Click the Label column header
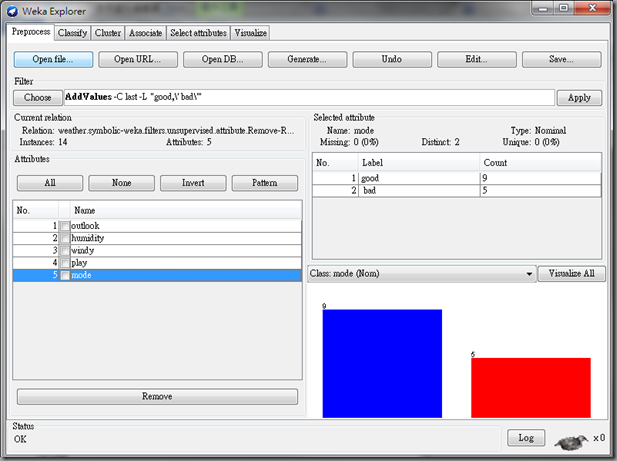Image resolution: width=617 pixels, height=461 pixels. 419,163
